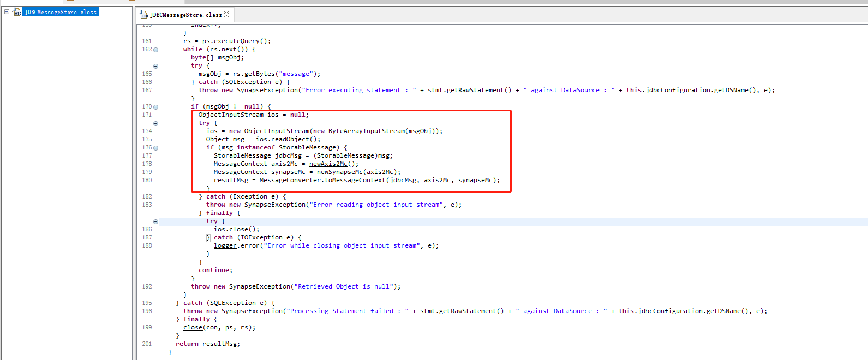Click the 'Error executing statement' string
The width and height of the screenshot is (868, 360).
pyautogui.click(x=359, y=90)
